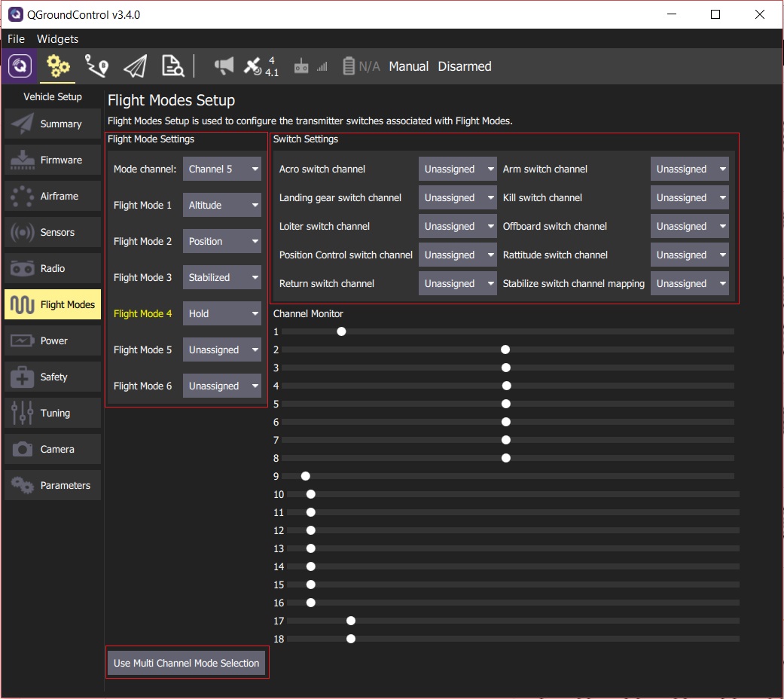Viewport: 784px width, 699px height.
Task: Change the Acro switch channel assignment
Action: (x=456, y=169)
